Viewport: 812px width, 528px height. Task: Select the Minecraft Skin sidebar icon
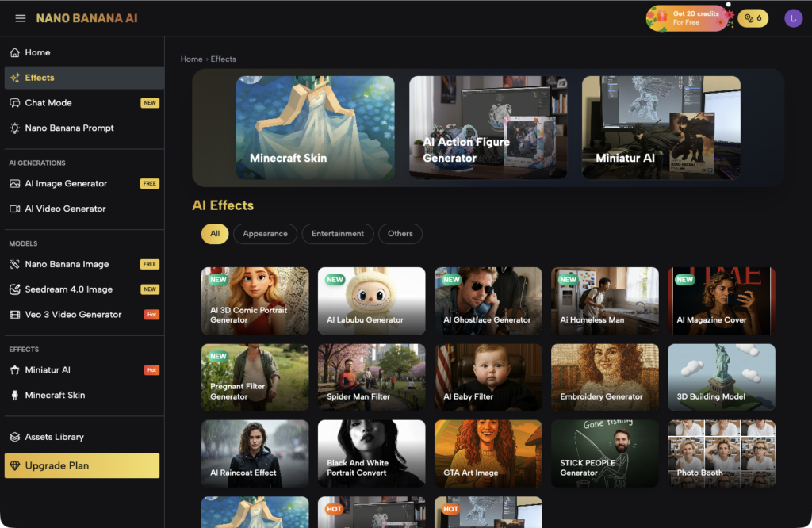[15, 396]
